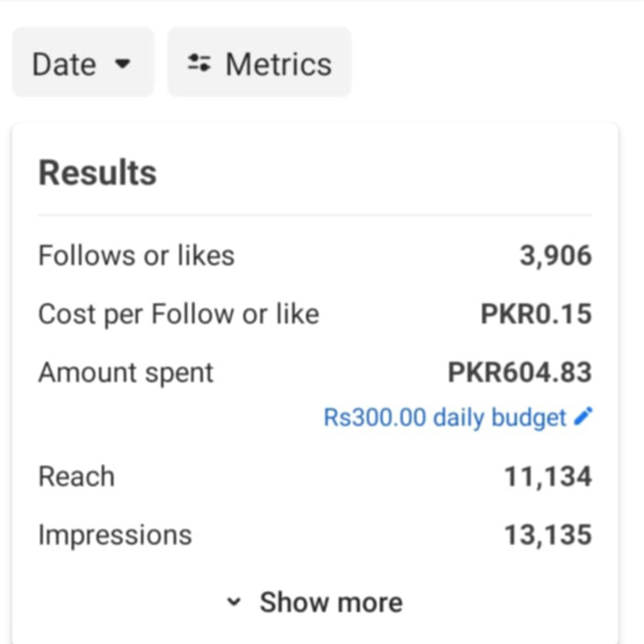Click the 3,906 follows value
The height and width of the screenshot is (644, 644).
click(556, 256)
